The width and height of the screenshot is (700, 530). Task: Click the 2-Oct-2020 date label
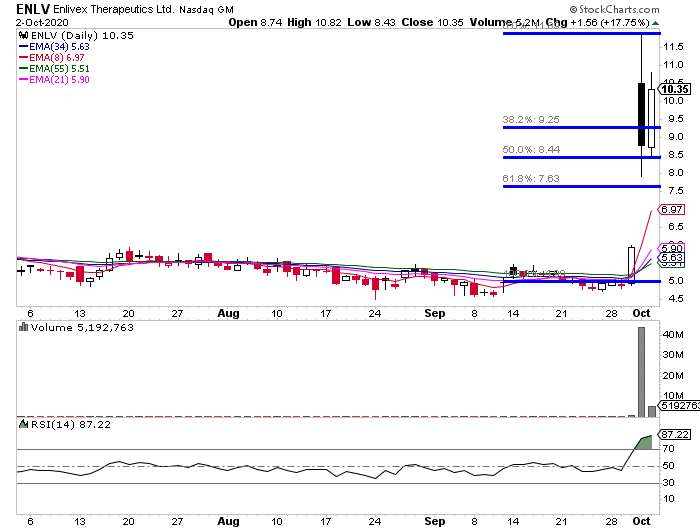click(42, 22)
